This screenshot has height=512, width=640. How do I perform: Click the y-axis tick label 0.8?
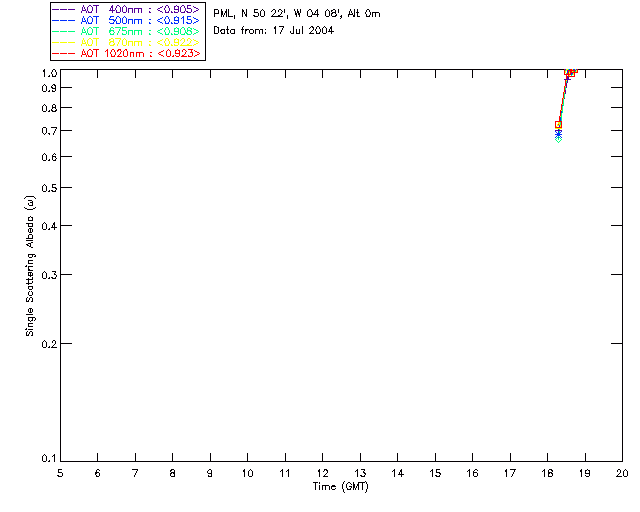click(x=49, y=108)
